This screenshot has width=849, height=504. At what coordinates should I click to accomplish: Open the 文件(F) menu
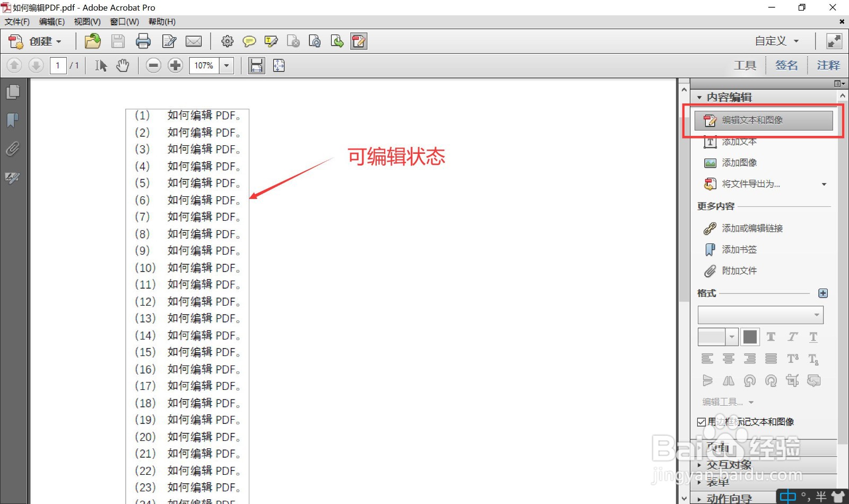click(x=16, y=22)
